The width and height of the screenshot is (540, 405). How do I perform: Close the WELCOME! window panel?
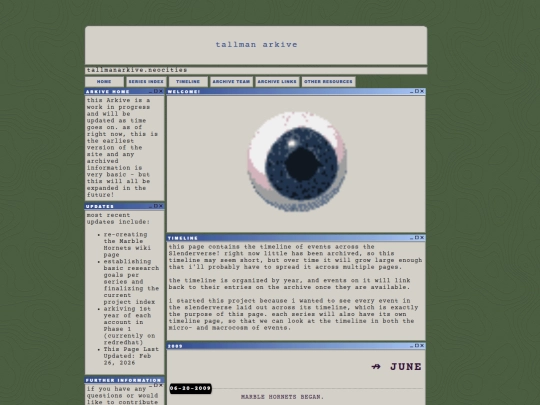pos(422,91)
